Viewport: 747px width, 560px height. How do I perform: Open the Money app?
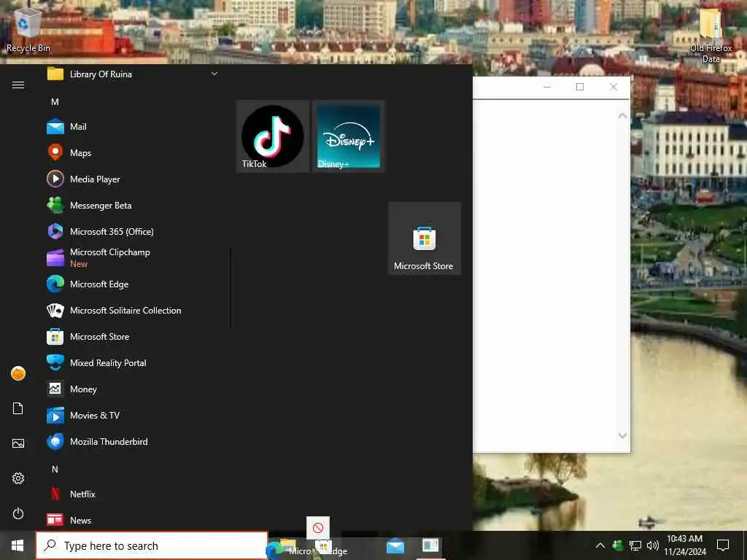click(x=133, y=389)
